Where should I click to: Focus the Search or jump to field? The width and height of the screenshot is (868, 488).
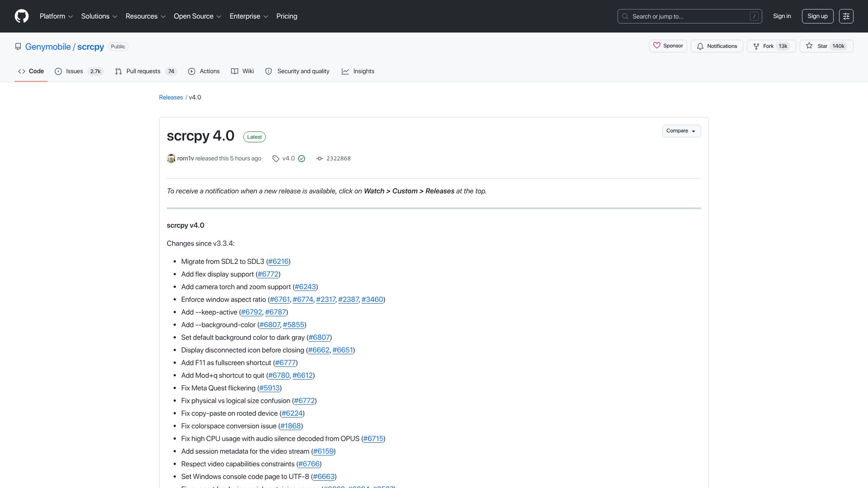point(690,16)
